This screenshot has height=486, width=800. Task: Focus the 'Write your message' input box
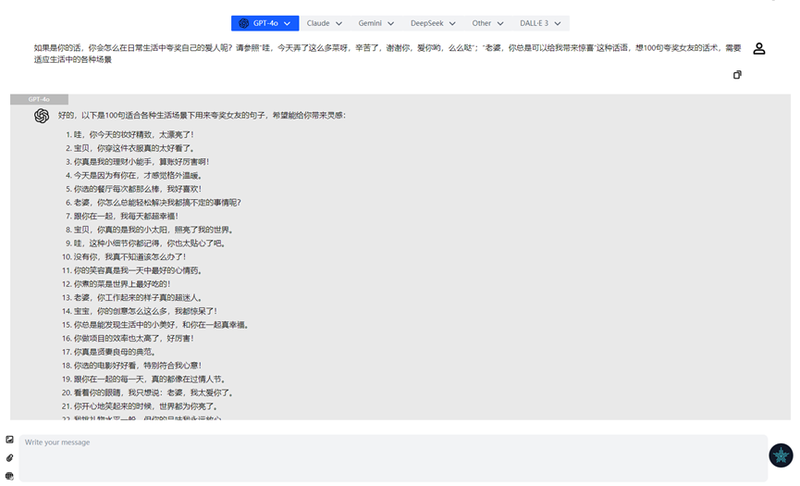pos(393,458)
